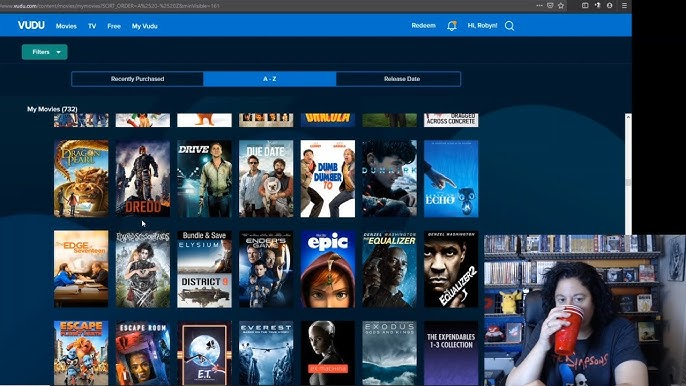686x386 pixels.
Task: Switch to Recently Purchased sorting tab
Action: [137, 79]
